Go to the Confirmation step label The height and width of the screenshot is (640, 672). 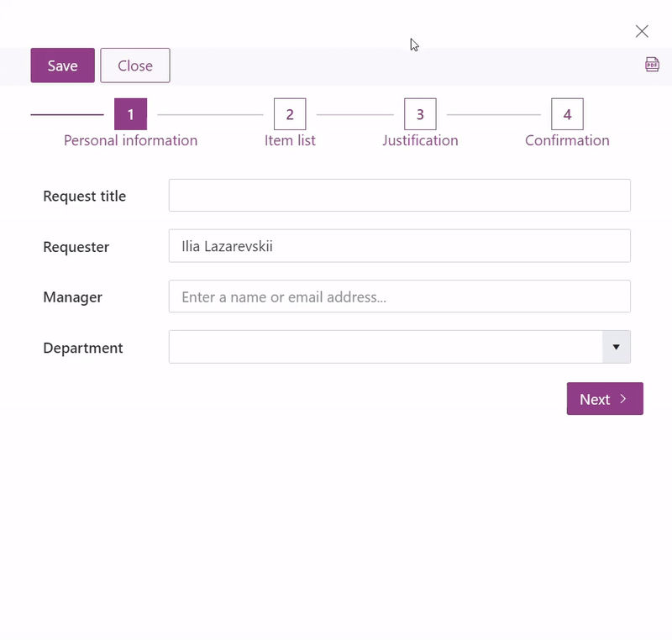pyautogui.click(x=567, y=140)
